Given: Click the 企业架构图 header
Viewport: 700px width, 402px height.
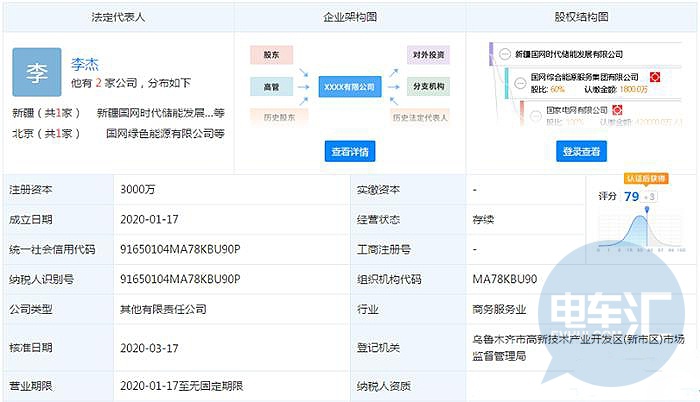Looking at the screenshot, I should tap(350, 17).
